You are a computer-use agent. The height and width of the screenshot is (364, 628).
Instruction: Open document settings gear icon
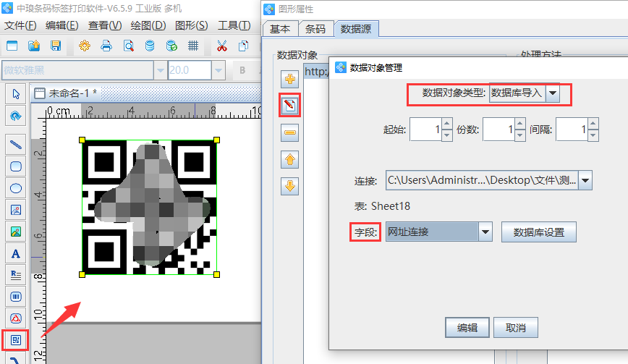tap(85, 46)
